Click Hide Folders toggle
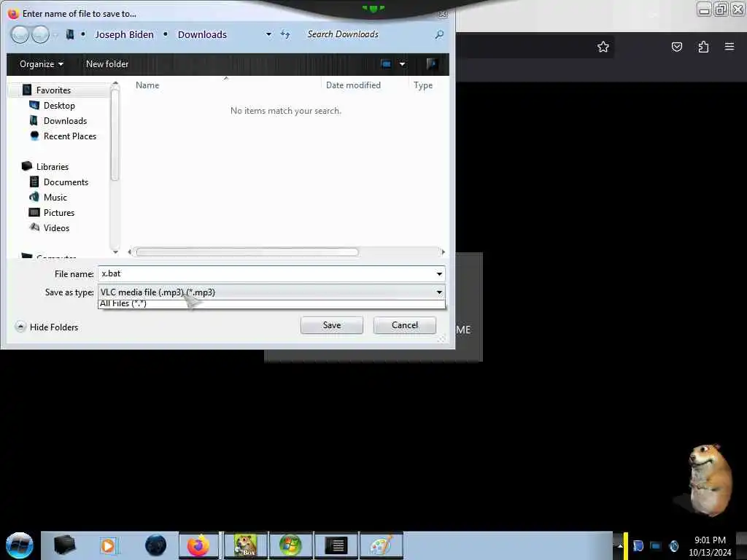Image resolution: width=747 pixels, height=560 pixels. (x=47, y=327)
